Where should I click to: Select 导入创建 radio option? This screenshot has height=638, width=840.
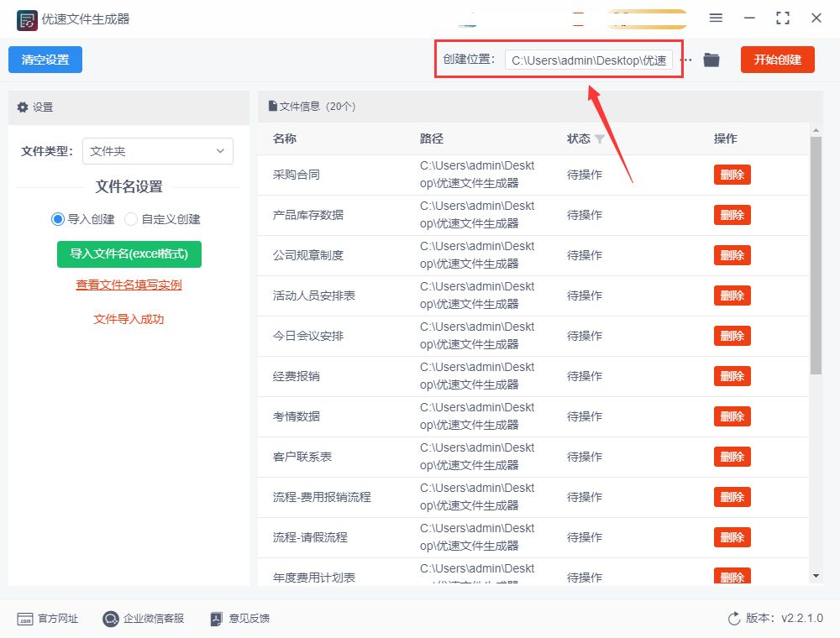coord(58,219)
